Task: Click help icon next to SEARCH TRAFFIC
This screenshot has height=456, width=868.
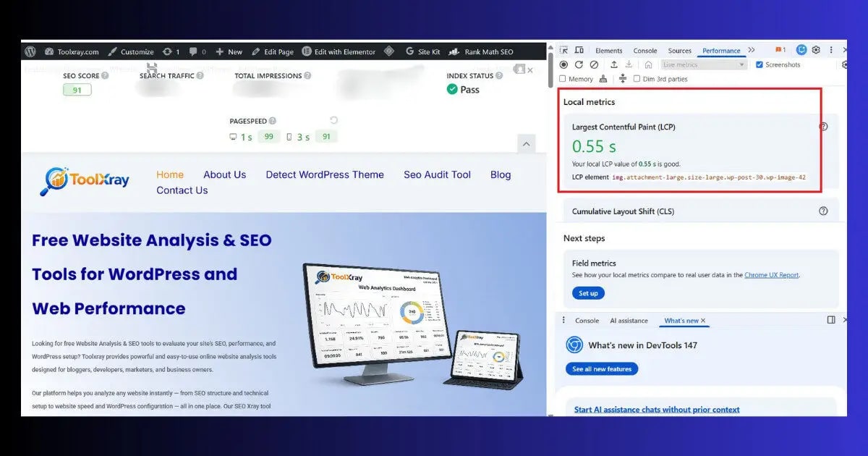Action: (200, 75)
